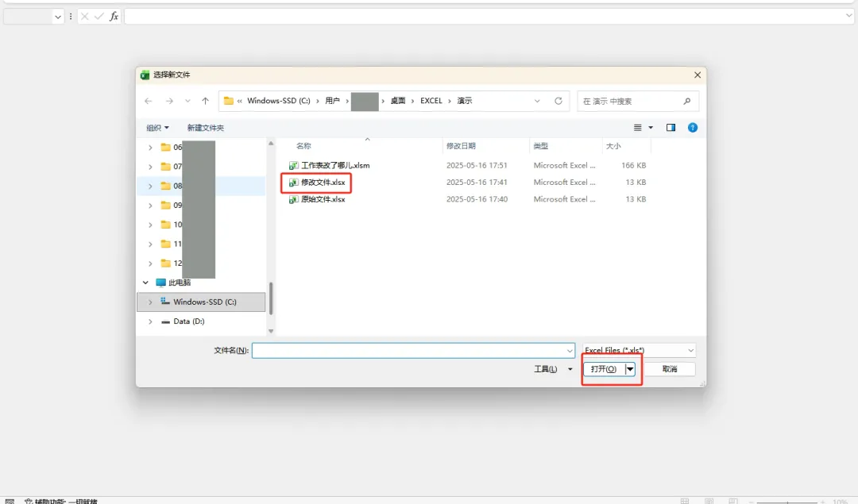
Task: Expand the 06 folder in tree
Action: coord(150,148)
